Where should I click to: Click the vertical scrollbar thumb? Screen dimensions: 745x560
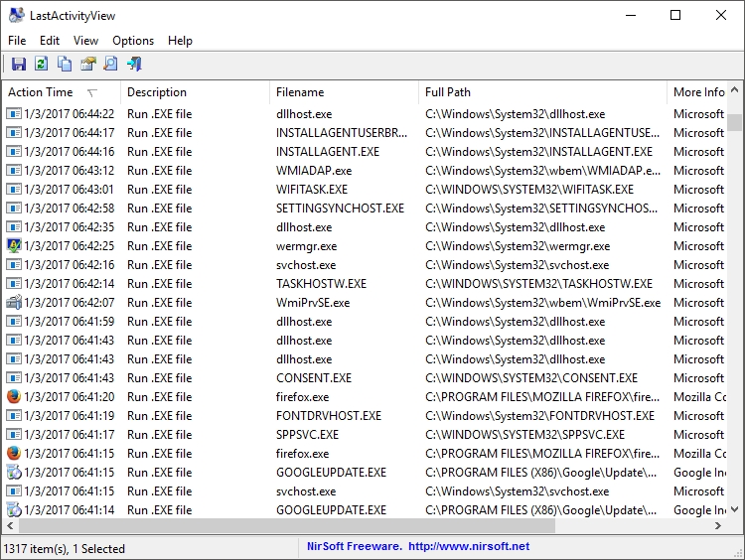pos(734,122)
